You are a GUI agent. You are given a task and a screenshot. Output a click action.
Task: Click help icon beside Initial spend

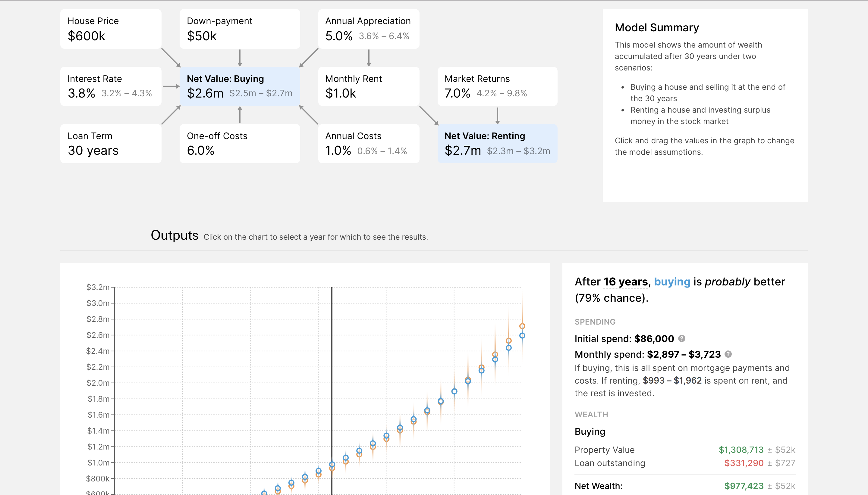point(681,338)
